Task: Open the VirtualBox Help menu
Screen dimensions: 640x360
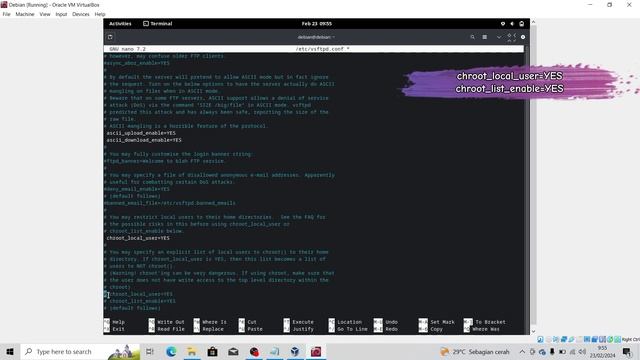Action: pyautogui.click(x=100, y=14)
